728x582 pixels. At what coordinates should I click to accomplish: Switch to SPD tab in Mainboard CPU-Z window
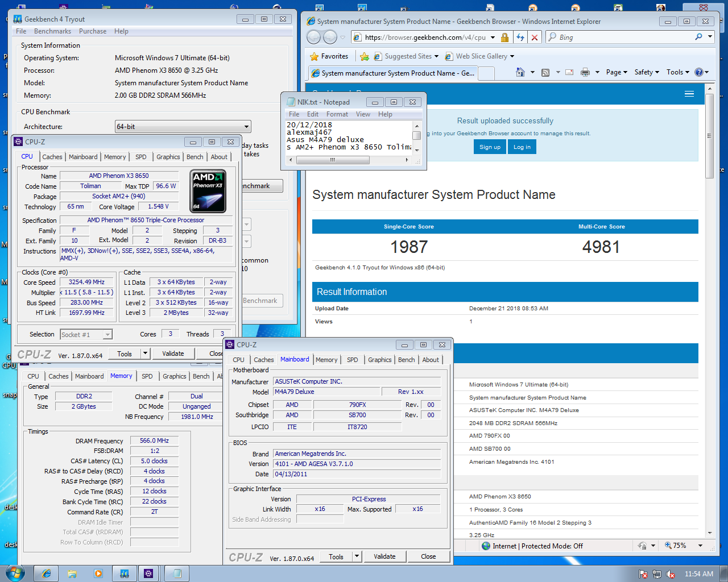coord(353,360)
